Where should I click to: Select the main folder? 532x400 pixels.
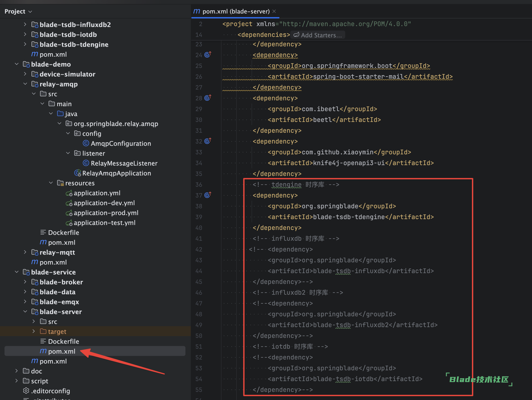pyautogui.click(x=60, y=104)
